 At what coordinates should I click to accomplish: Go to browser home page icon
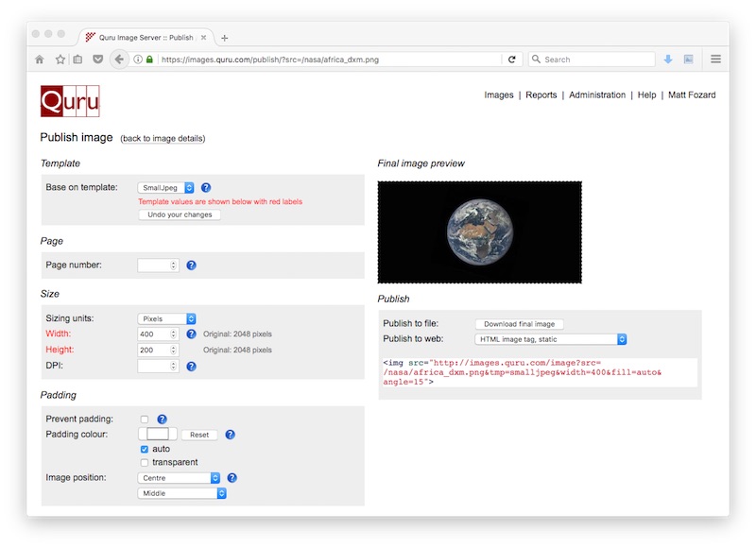tap(40, 60)
